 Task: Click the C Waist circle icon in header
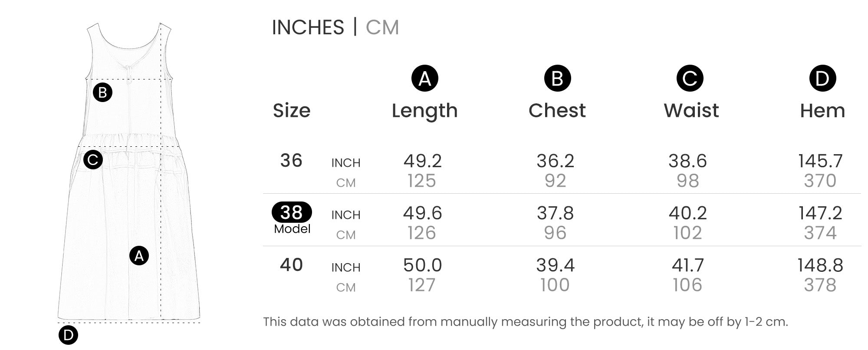690,78
